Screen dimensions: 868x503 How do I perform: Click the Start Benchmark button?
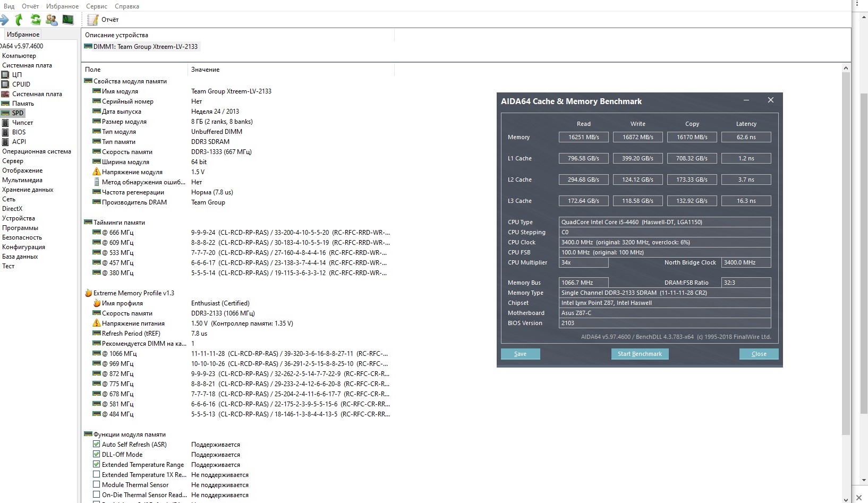(640, 354)
